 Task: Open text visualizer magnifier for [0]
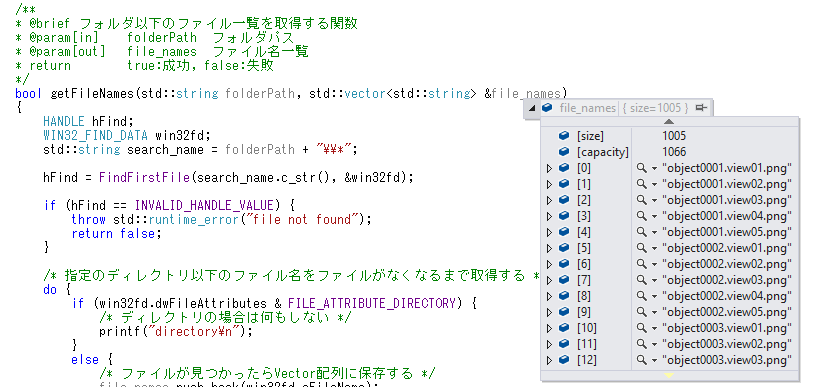642,168
